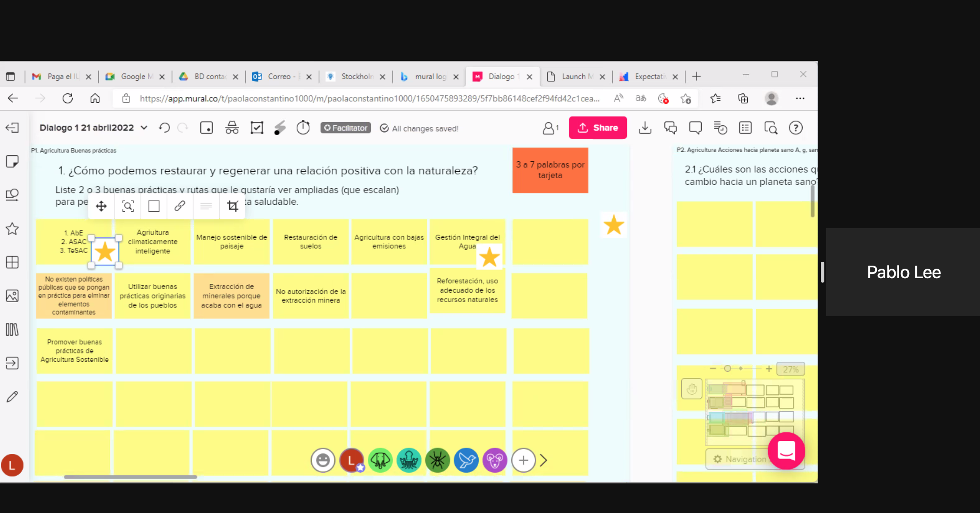
Task: Open the sticky notes tool in left sidebar
Action: pyautogui.click(x=12, y=161)
